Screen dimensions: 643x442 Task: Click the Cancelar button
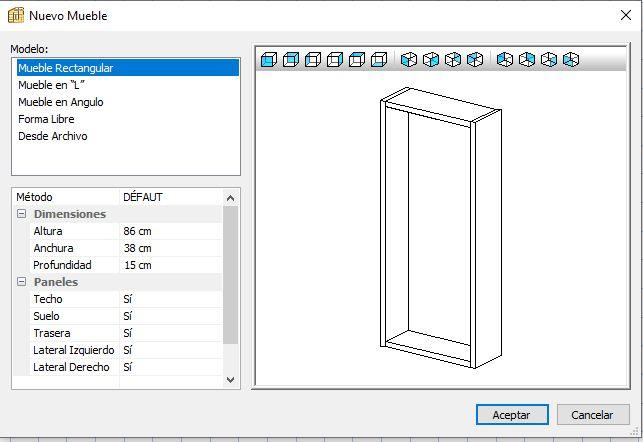pos(593,415)
